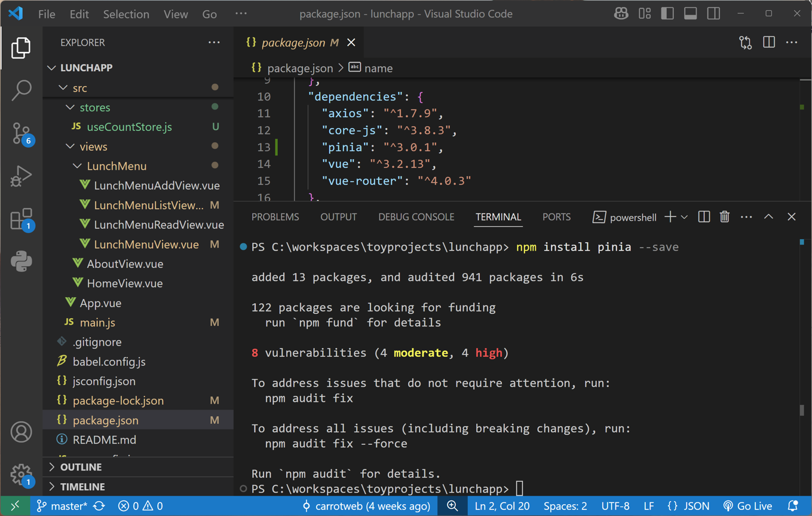Open the Edit menu

(79, 14)
